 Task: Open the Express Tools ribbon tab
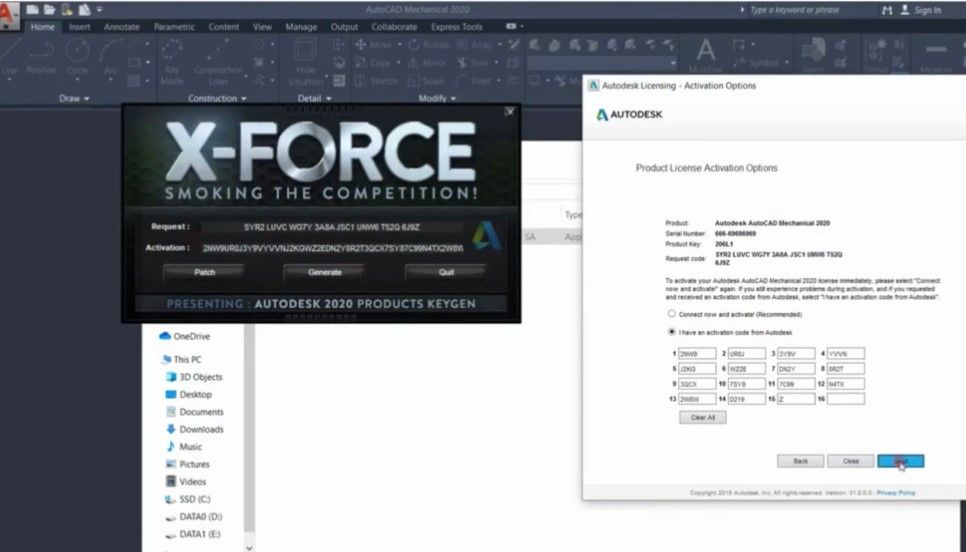pos(457,27)
